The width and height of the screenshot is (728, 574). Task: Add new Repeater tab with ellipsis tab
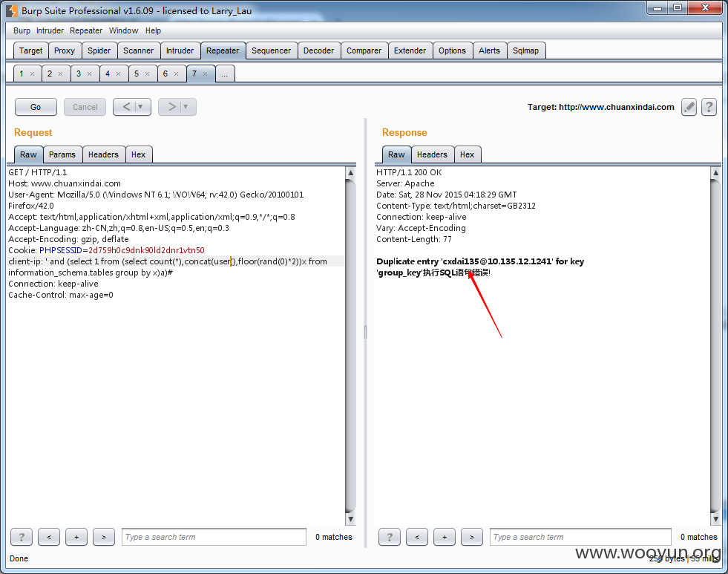[225, 74]
